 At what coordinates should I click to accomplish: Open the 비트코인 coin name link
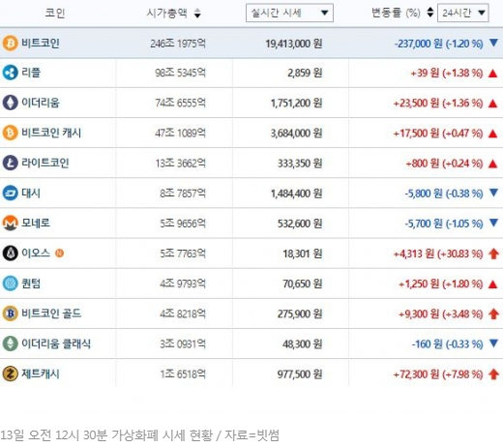click(41, 43)
